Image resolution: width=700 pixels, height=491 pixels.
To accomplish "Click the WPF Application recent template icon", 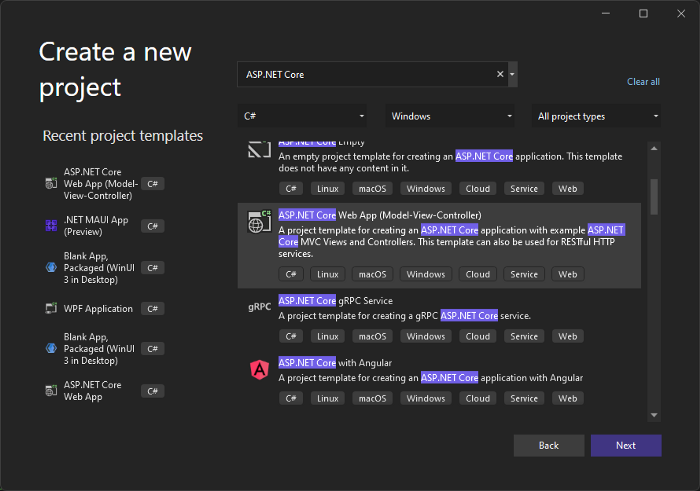I will tap(51, 308).
